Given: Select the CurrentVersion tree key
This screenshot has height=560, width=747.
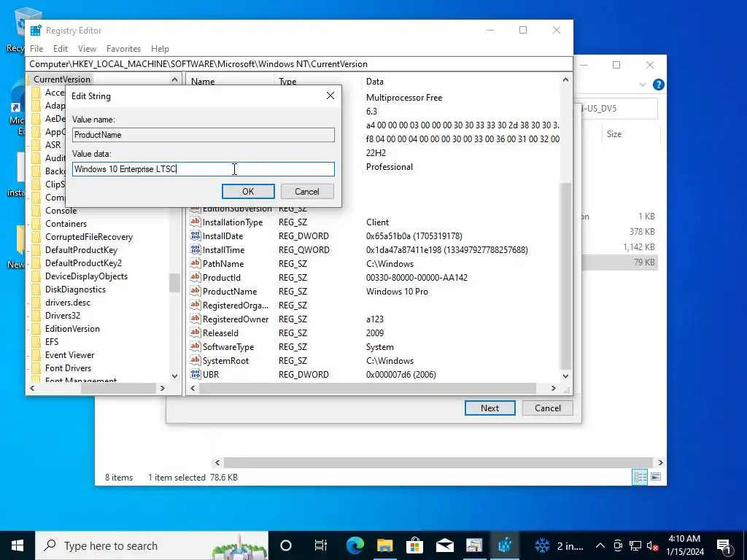Looking at the screenshot, I should click(x=62, y=79).
